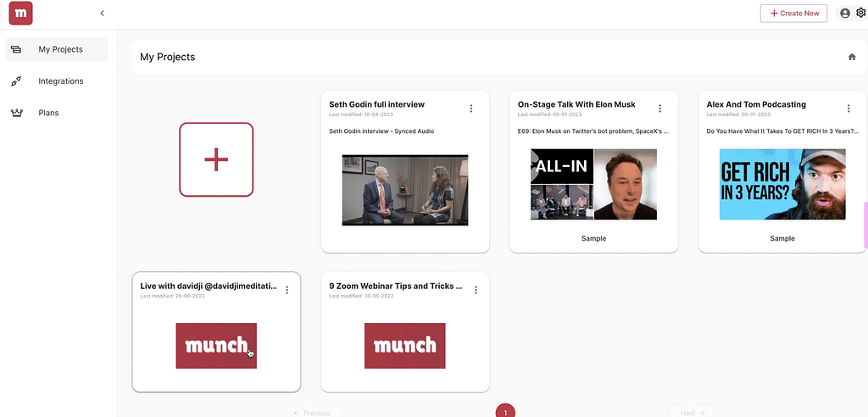Open options menu for Live with davidji project
Image resolution: width=868 pixels, height=417 pixels.
tap(287, 290)
